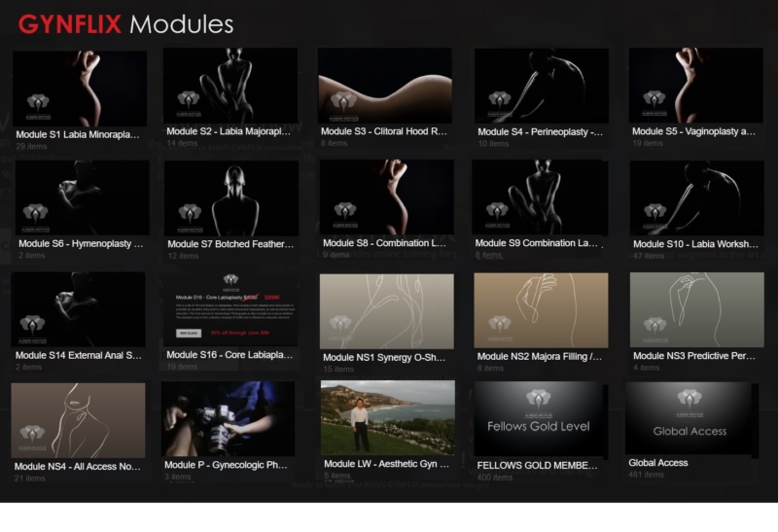This screenshot has width=778, height=532.
Task: Open Module S7 Botched Feather thumbnail
Action: (x=231, y=198)
